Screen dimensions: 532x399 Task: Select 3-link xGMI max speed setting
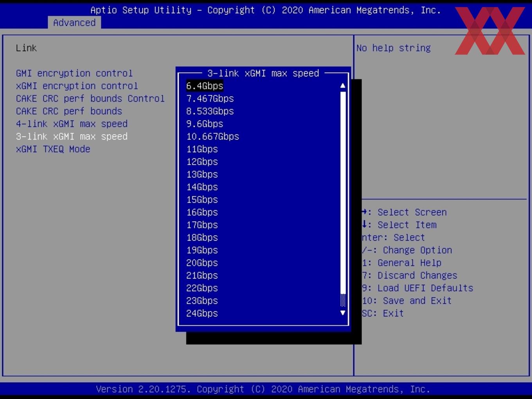pyautogui.click(x=72, y=136)
